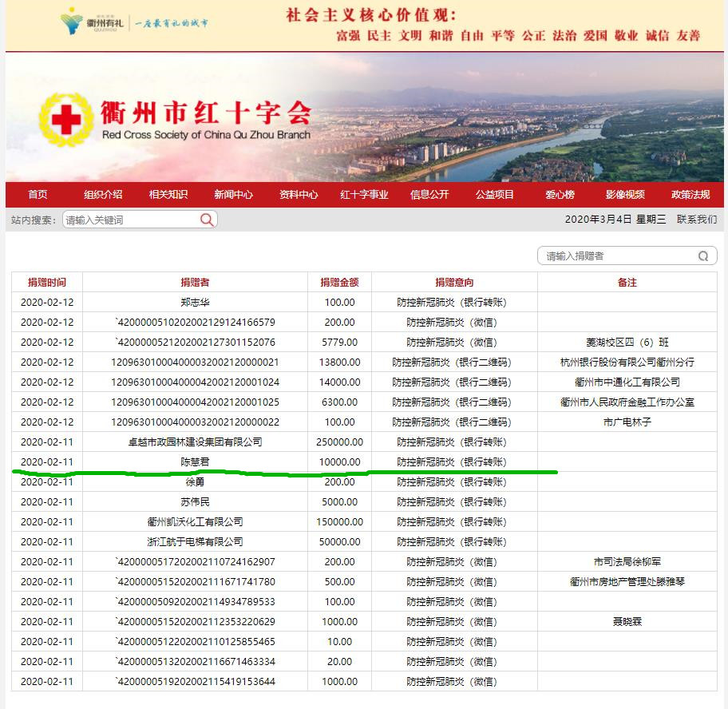The height and width of the screenshot is (709, 728).
Task: Open the 爱心榜 navigation item
Action: pos(560,195)
